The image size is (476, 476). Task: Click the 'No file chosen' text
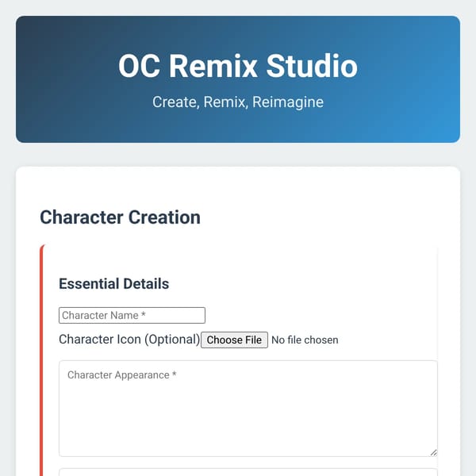coord(305,340)
